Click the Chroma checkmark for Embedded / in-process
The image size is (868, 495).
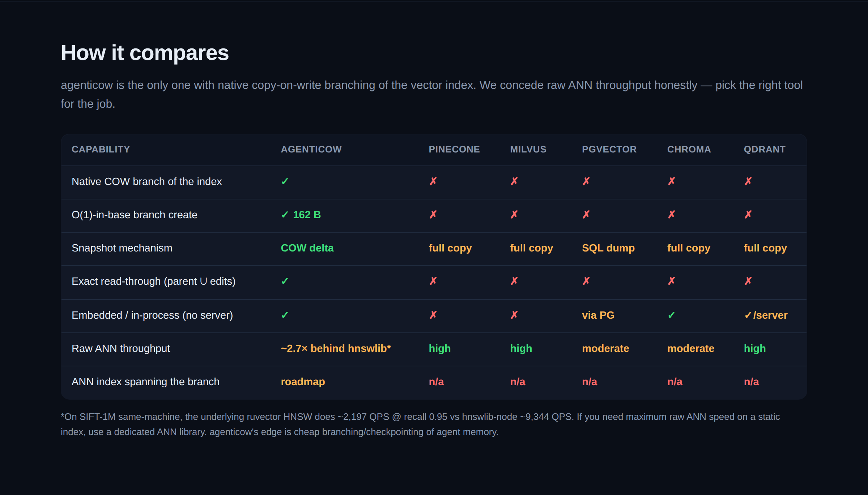(671, 315)
